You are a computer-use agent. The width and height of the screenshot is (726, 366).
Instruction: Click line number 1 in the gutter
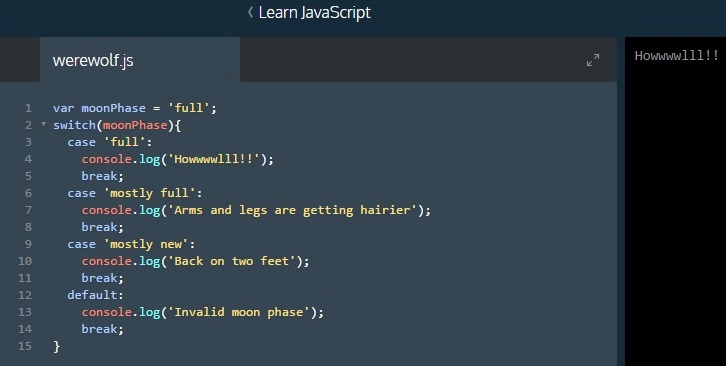click(x=28, y=108)
